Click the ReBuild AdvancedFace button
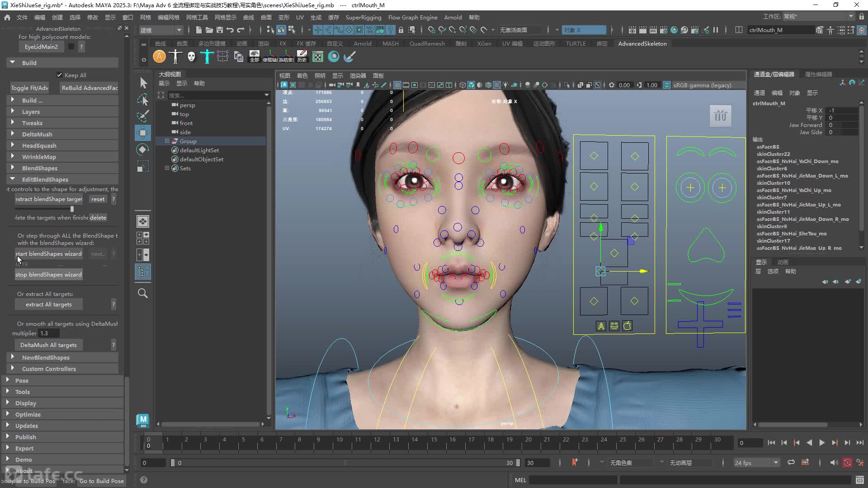This screenshot has height=488, width=868. pos(89,88)
